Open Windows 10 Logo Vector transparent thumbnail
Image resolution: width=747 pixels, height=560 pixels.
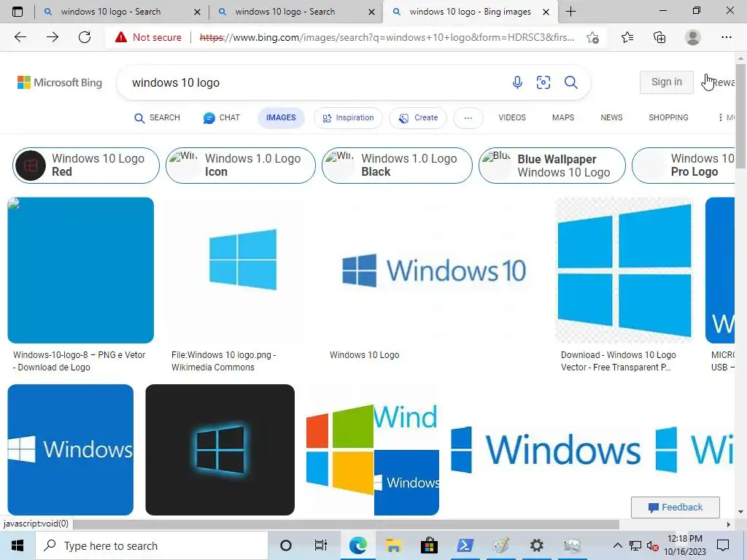click(x=624, y=270)
